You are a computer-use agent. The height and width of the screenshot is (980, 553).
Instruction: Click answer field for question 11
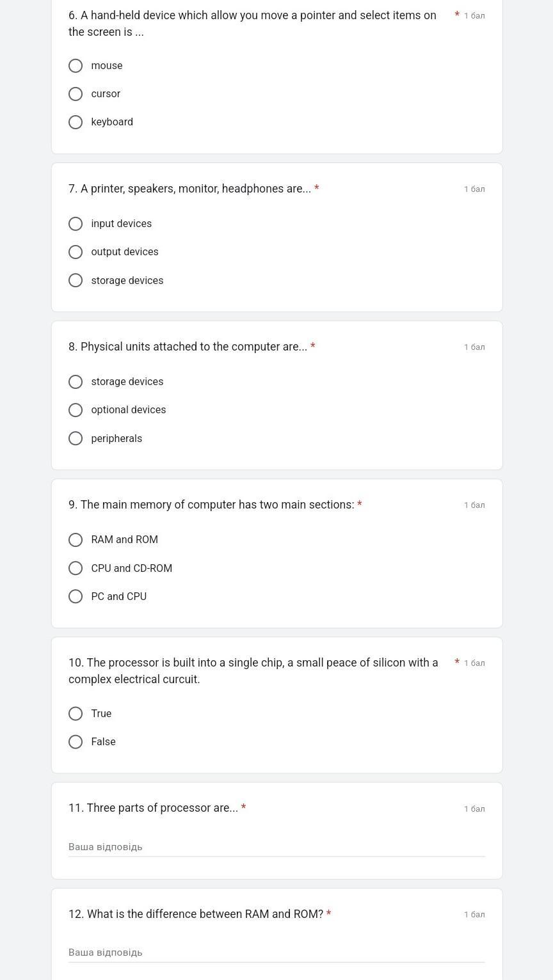pos(276,847)
